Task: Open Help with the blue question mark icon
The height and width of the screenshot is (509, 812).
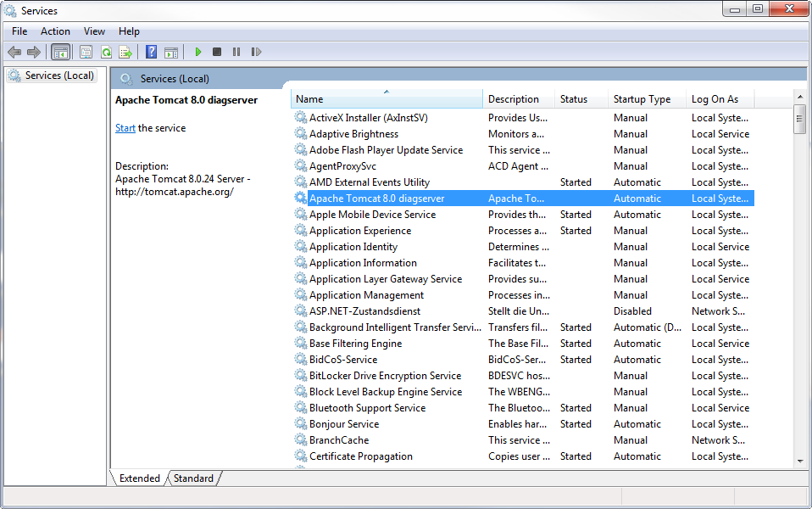Action: pyautogui.click(x=151, y=52)
